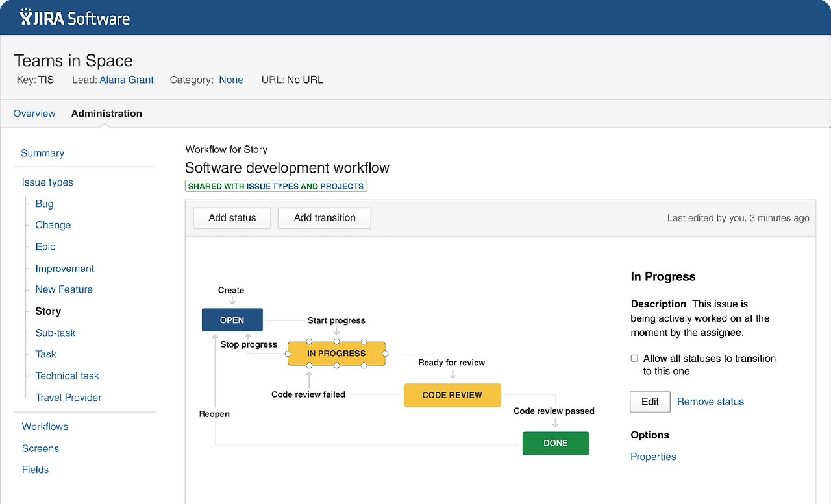Enable Allow all statuses to transition checkbox
Image resolution: width=831 pixels, height=504 pixels.
[634, 358]
